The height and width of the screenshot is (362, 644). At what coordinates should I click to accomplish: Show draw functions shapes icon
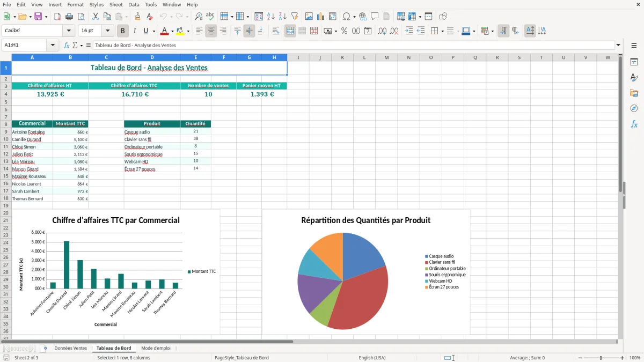(443, 17)
